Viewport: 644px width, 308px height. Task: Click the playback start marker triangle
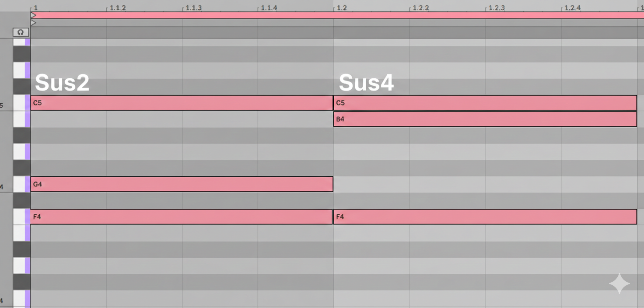[x=33, y=14]
